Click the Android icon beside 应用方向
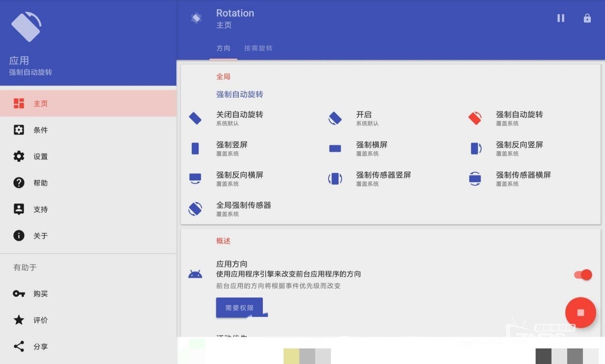This screenshot has width=605, height=364. pyautogui.click(x=195, y=274)
